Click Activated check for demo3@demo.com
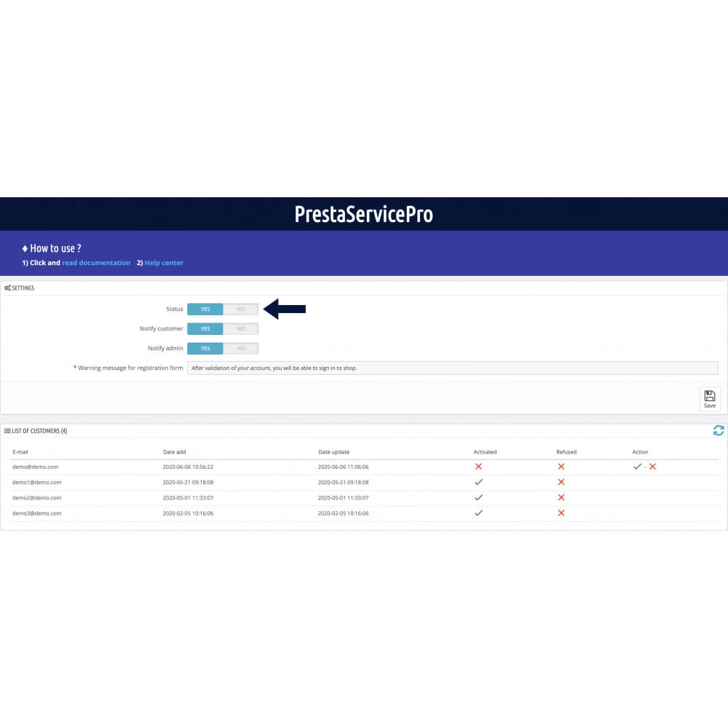The height and width of the screenshot is (728, 728). 478,513
